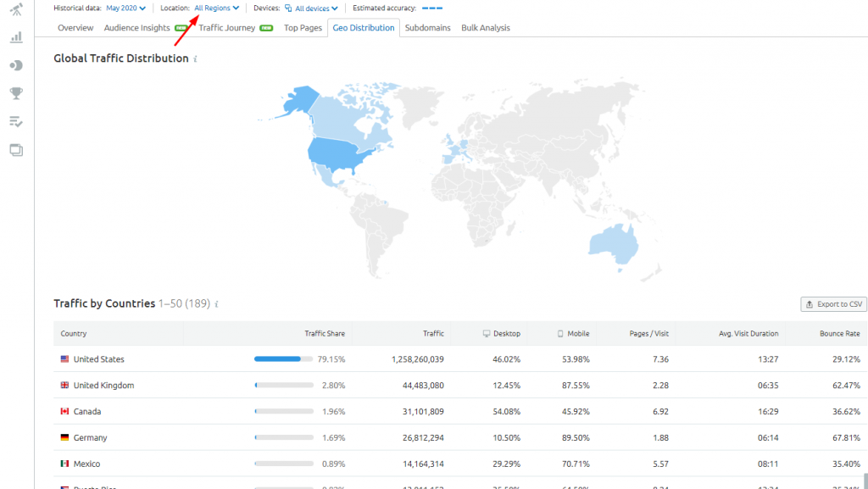This screenshot has width=868, height=489.
Task: Click the mobile phone icon in column header
Action: (x=560, y=334)
